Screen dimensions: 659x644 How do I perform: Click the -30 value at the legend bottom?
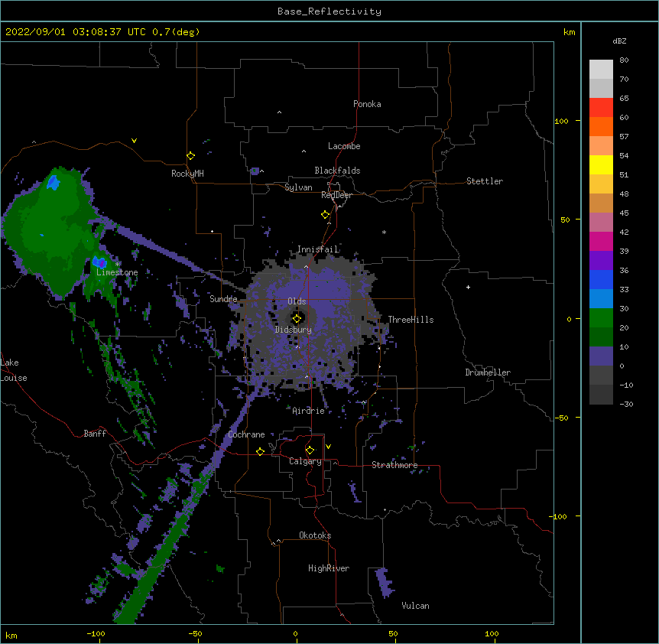click(626, 404)
